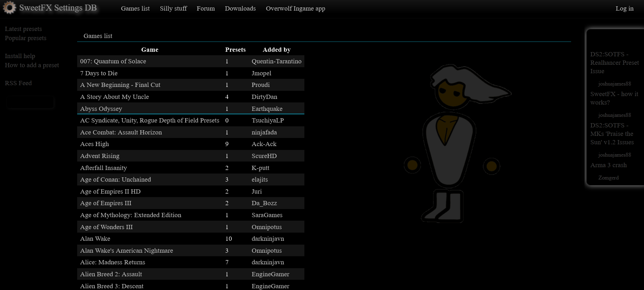The height and width of the screenshot is (290, 644).
Task: Open Latest presets in sidebar
Action: pyautogui.click(x=23, y=29)
